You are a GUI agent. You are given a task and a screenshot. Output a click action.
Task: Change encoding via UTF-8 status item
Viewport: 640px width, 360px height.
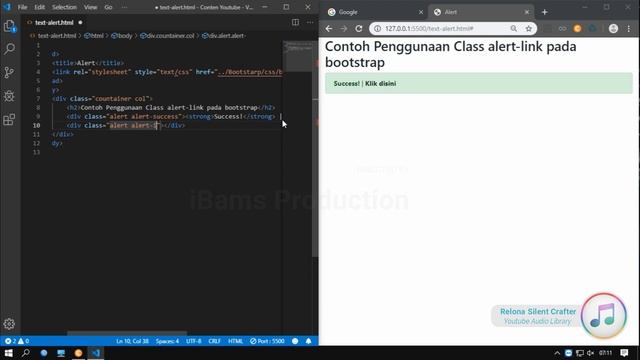(193, 341)
